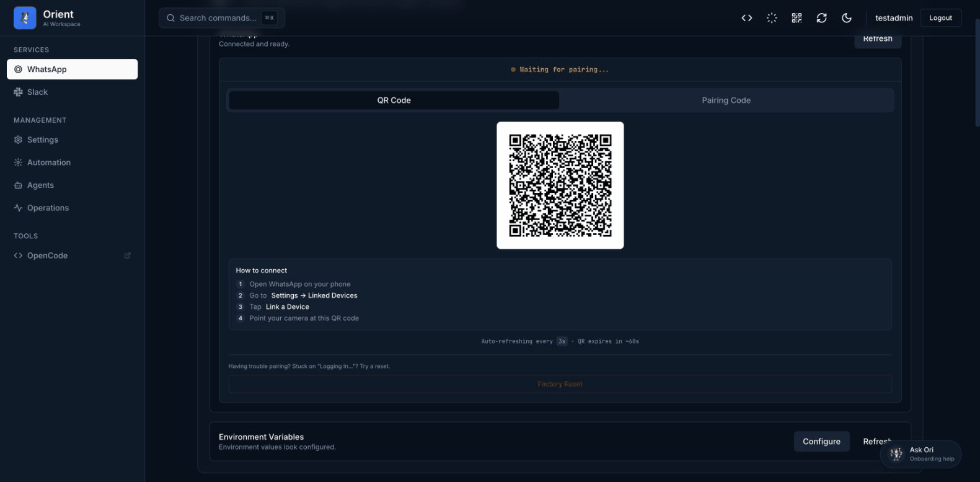The height and width of the screenshot is (482, 980).
Task: Click the sync arrows icon in header
Action: (x=821, y=18)
